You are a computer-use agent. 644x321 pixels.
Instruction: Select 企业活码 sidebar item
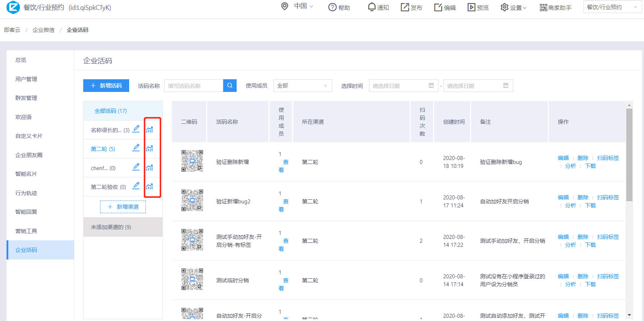point(40,250)
